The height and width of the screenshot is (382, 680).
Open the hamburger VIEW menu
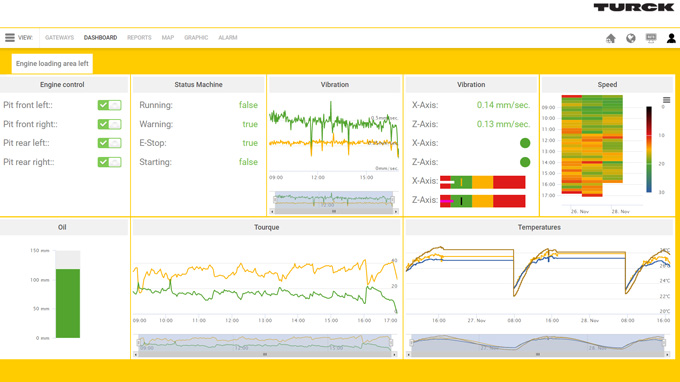click(x=10, y=38)
